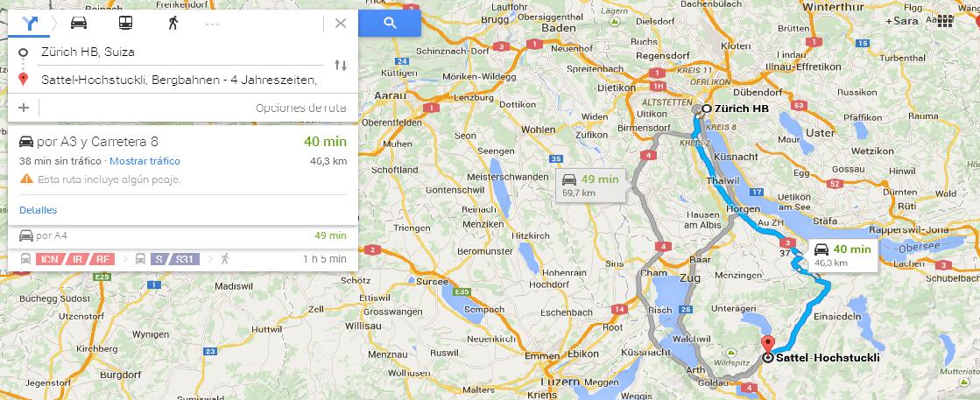Click Mostrar tráfico link
Viewport: 980px width, 400px height.
pyautogui.click(x=145, y=161)
